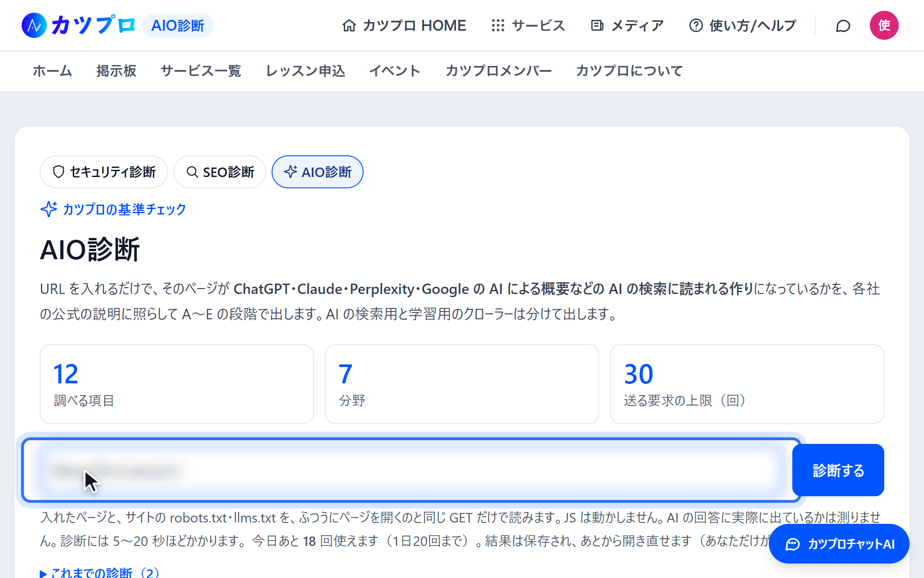The image size is (924, 578).
Task: Switch to the セキュリティ診断 tab
Action: pyautogui.click(x=104, y=172)
